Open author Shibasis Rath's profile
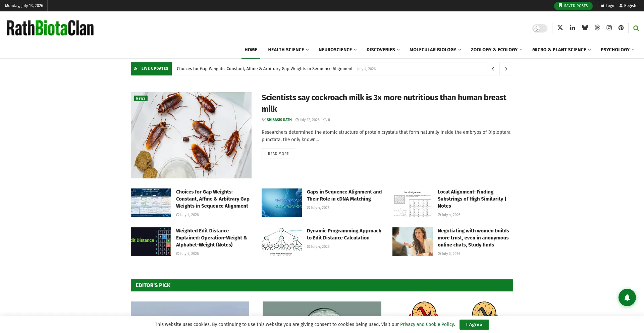The height and width of the screenshot is (333, 644). click(x=279, y=120)
